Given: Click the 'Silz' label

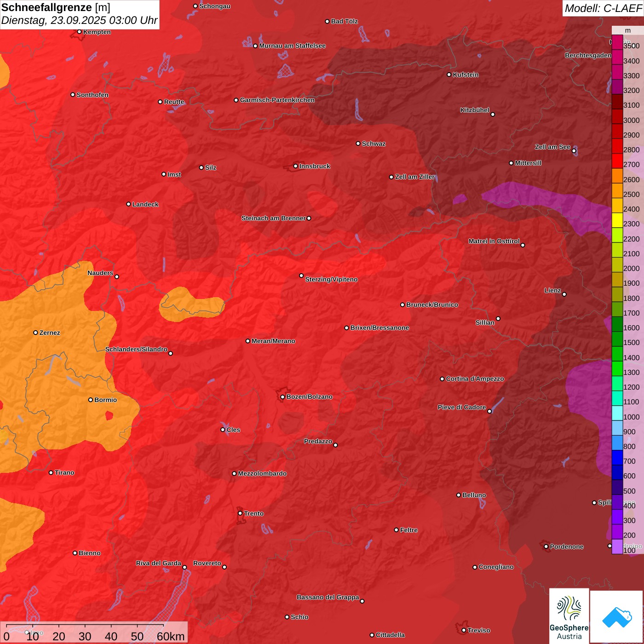Looking at the screenshot, I should [210, 167].
